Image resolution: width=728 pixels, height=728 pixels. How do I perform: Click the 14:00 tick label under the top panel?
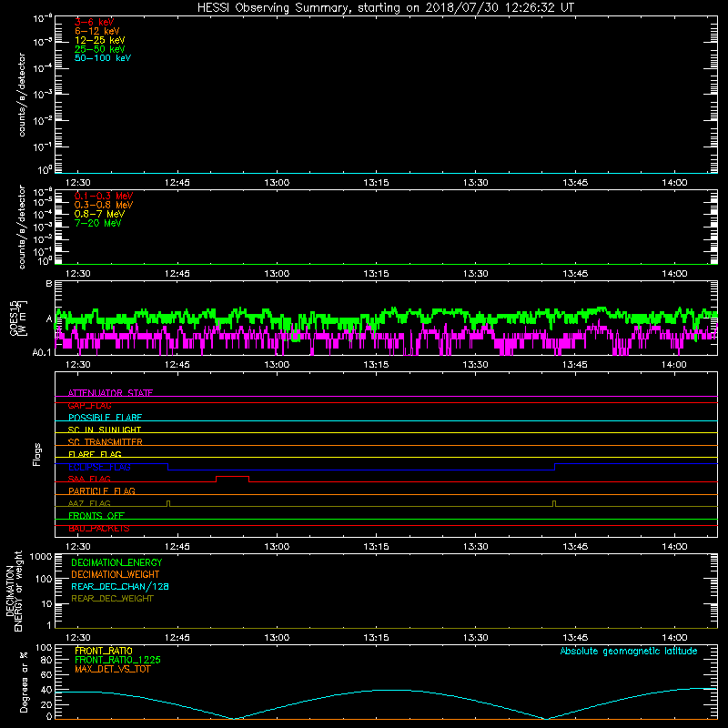tap(674, 183)
